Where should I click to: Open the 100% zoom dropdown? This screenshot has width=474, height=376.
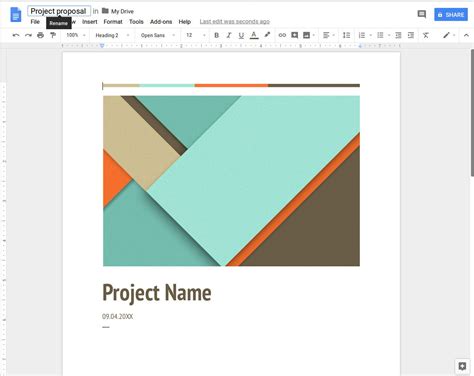tap(76, 35)
